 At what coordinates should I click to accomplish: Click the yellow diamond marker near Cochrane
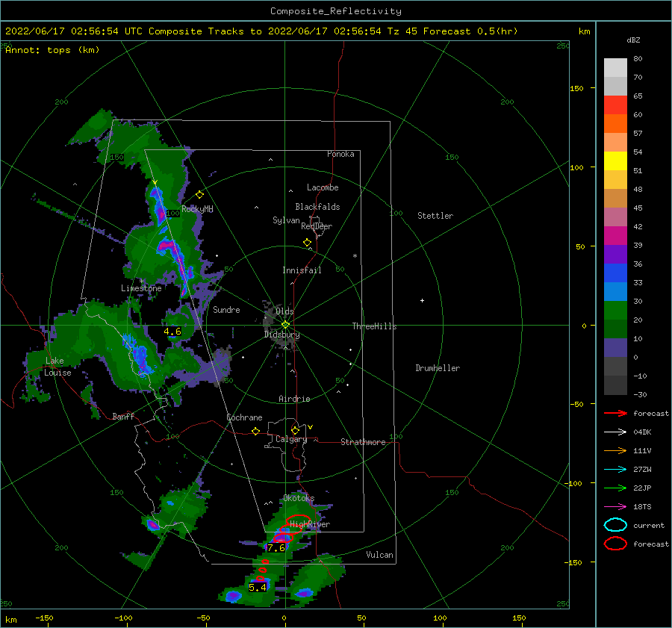(x=255, y=431)
